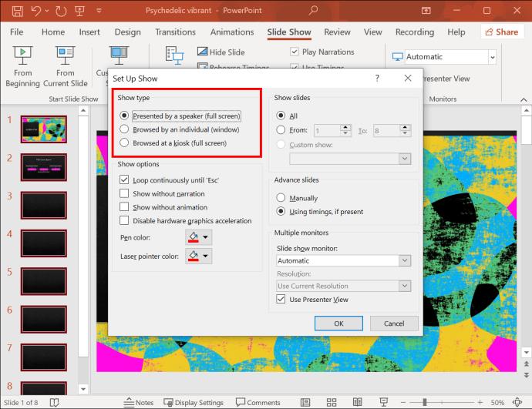The height and width of the screenshot is (409, 532).
Task: Switch to the Animations tab
Action: pyautogui.click(x=232, y=32)
